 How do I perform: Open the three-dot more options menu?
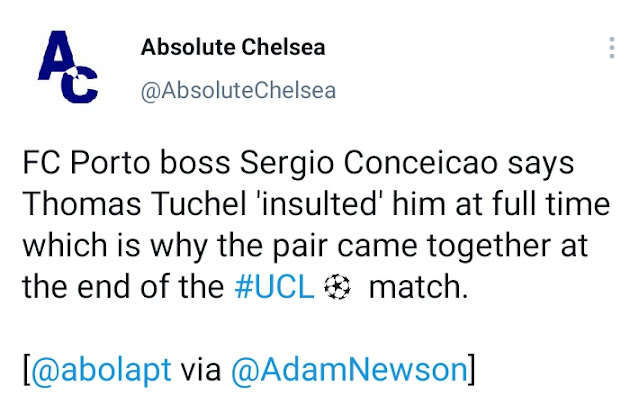(x=612, y=48)
